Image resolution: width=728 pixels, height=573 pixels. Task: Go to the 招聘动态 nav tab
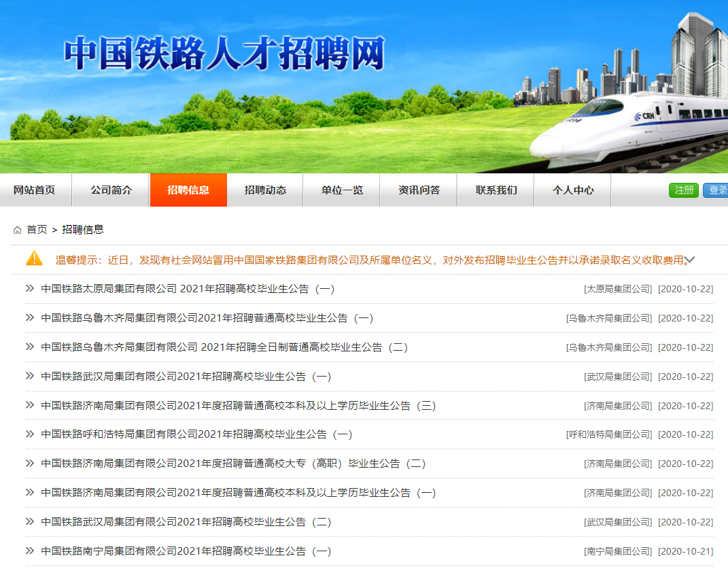[x=265, y=190]
